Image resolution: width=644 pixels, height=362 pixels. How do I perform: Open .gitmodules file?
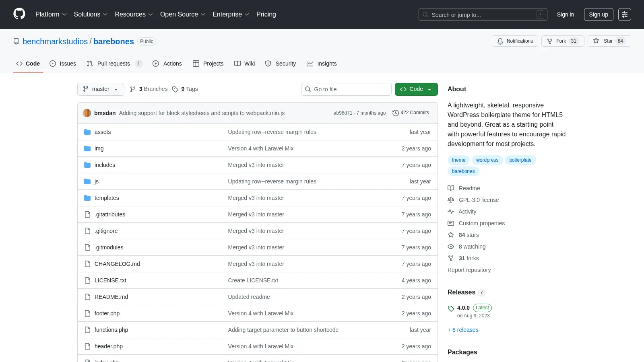click(x=109, y=247)
